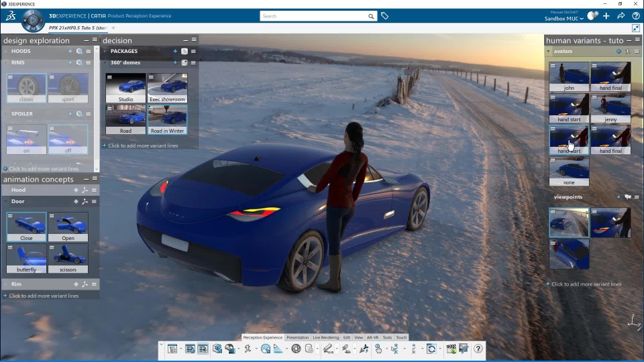This screenshot has width=644, height=362.
Task: Click the avatars running-figure icon
Action: click(x=628, y=52)
